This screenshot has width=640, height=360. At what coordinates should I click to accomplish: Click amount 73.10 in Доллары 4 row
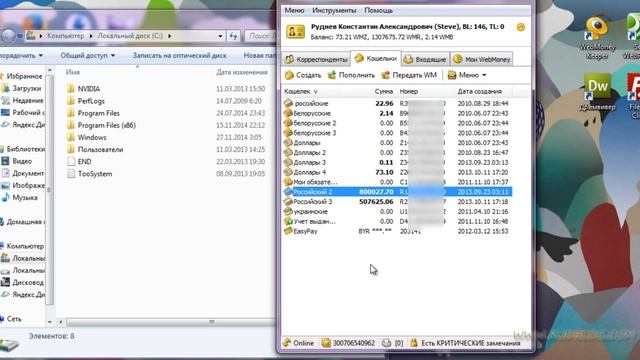pyautogui.click(x=384, y=172)
